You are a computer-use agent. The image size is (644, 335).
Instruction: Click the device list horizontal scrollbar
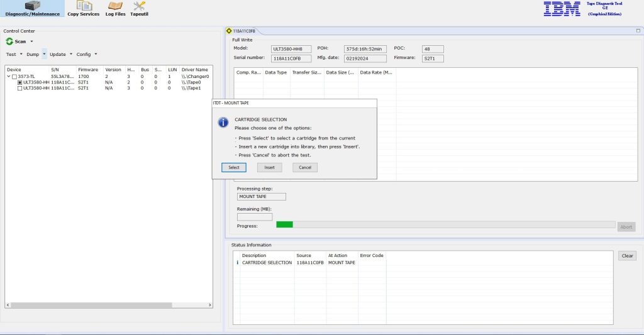[91, 305]
